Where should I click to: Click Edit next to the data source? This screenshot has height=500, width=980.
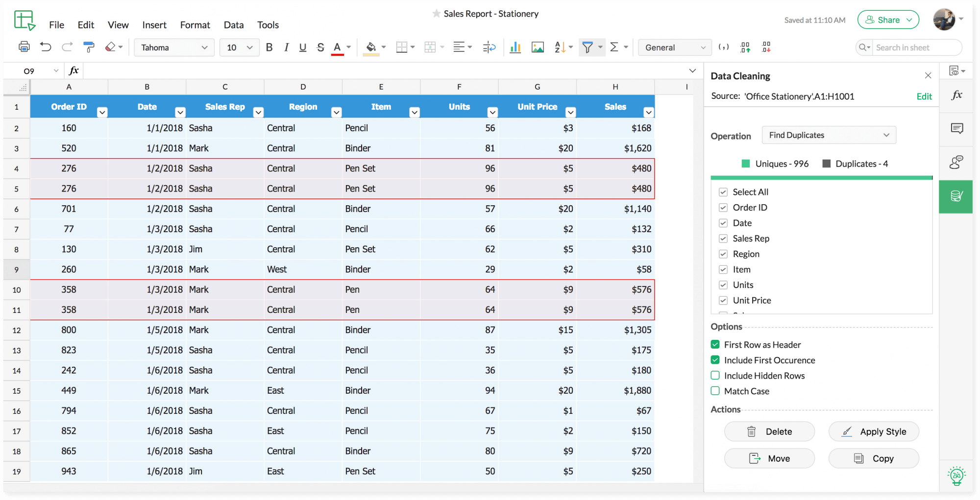pos(924,96)
